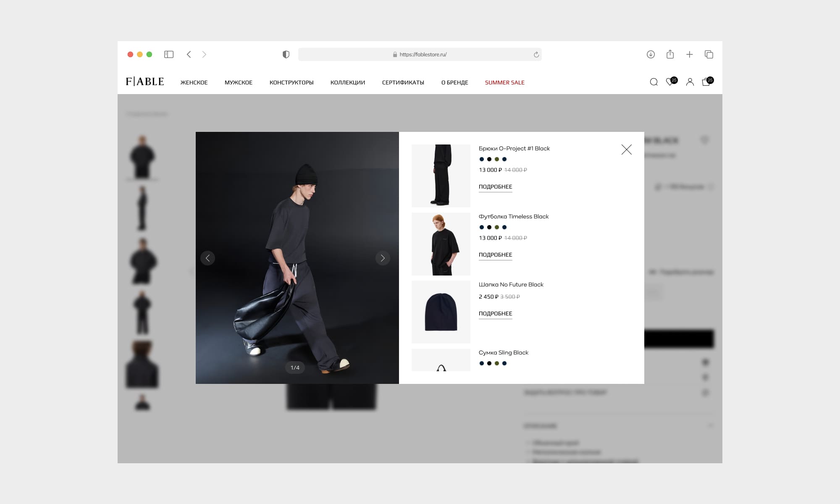
Task: Click ПОДРОБНЕЕ under Брюки O-Project #1 Black
Action: click(495, 186)
